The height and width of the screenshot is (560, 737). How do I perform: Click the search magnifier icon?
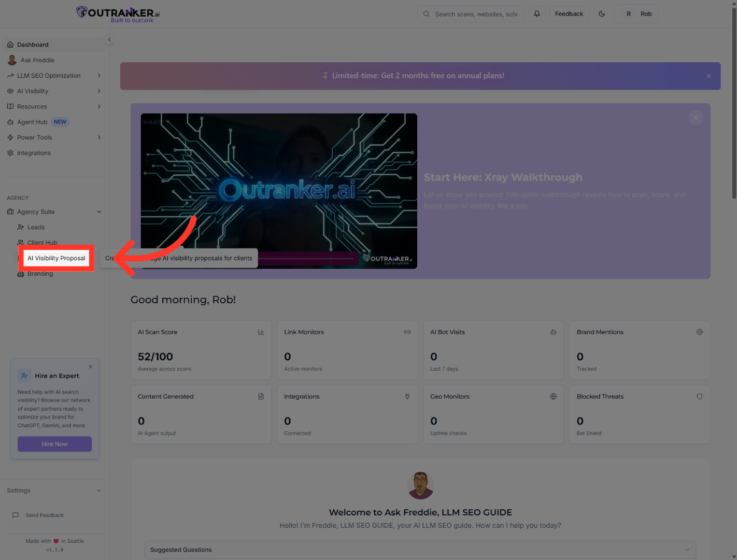pyautogui.click(x=426, y=14)
